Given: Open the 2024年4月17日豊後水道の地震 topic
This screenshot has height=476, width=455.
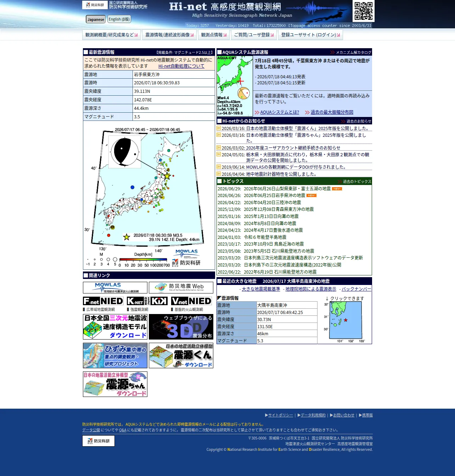Looking at the screenshot, I should pos(273,230).
